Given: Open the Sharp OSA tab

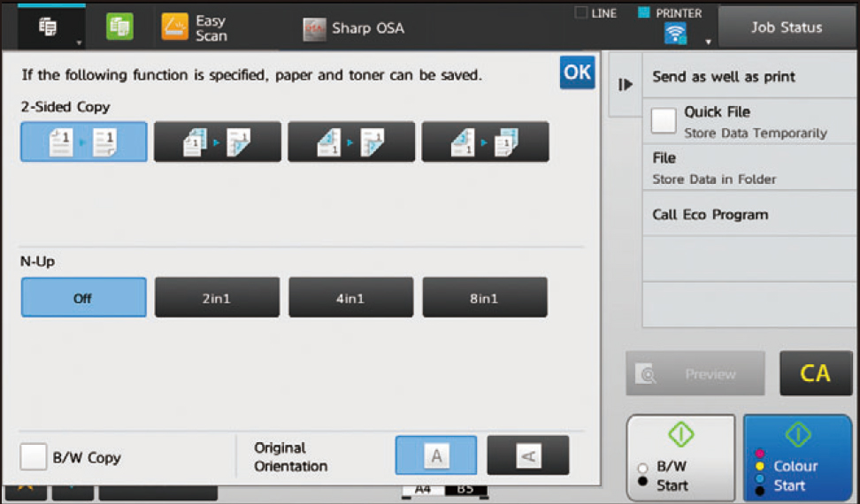Looking at the screenshot, I should coord(354,28).
